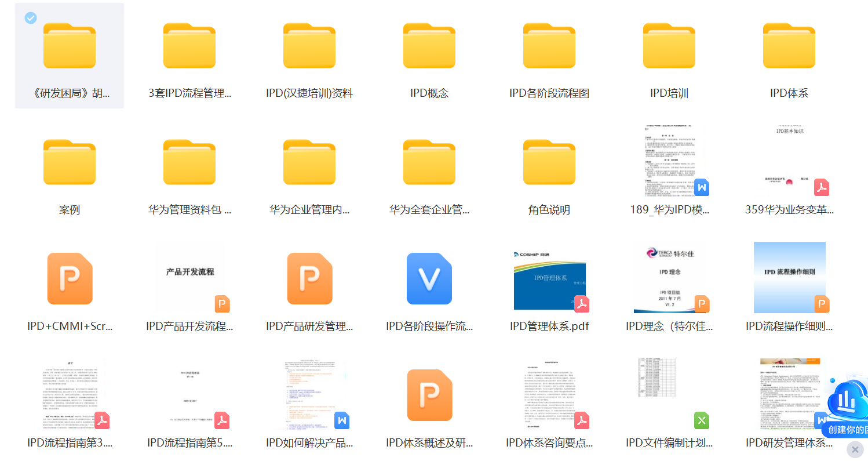This screenshot has height=461, width=868.
Task: Open the IPD培训 folder
Action: pyautogui.click(x=669, y=45)
